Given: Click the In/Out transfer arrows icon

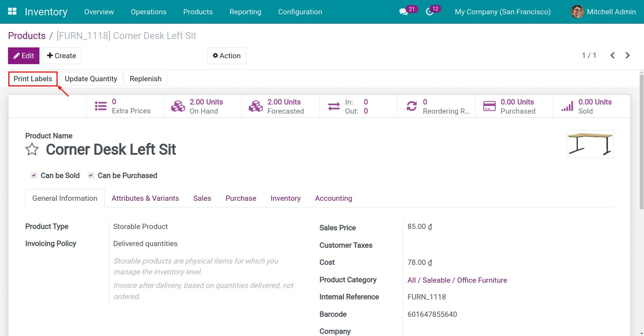Looking at the screenshot, I should pyautogui.click(x=334, y=106).
